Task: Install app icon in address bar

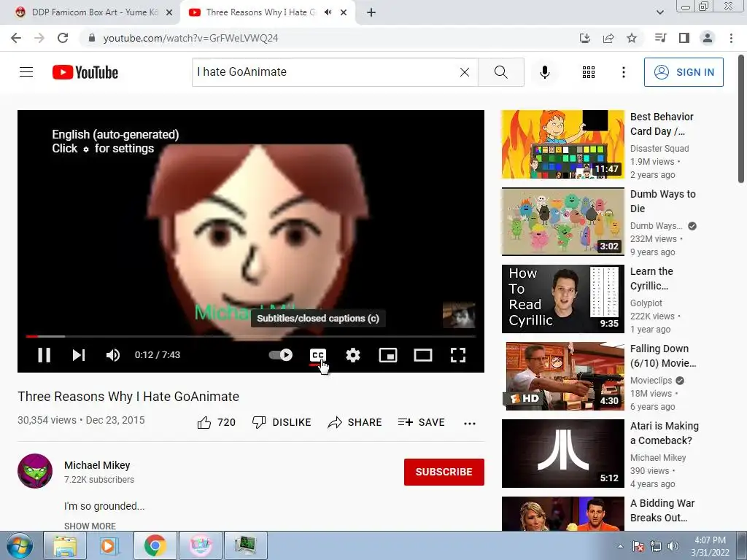Action: click(584, 38)
